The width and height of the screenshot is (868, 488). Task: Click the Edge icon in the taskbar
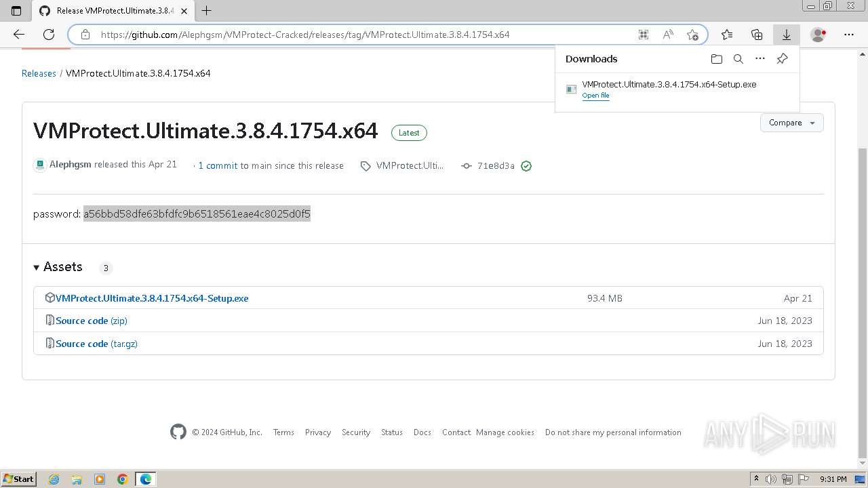coord(146,479)
